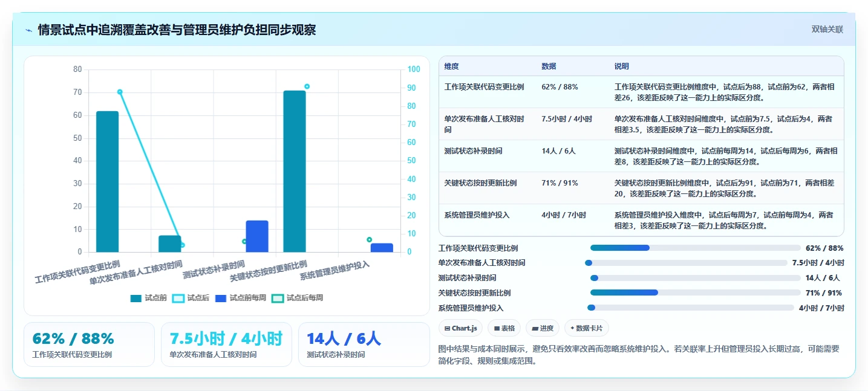The image size is (868, 391).
Task: Click the 数据卡片 chip
Action: [x=587, y=328]
